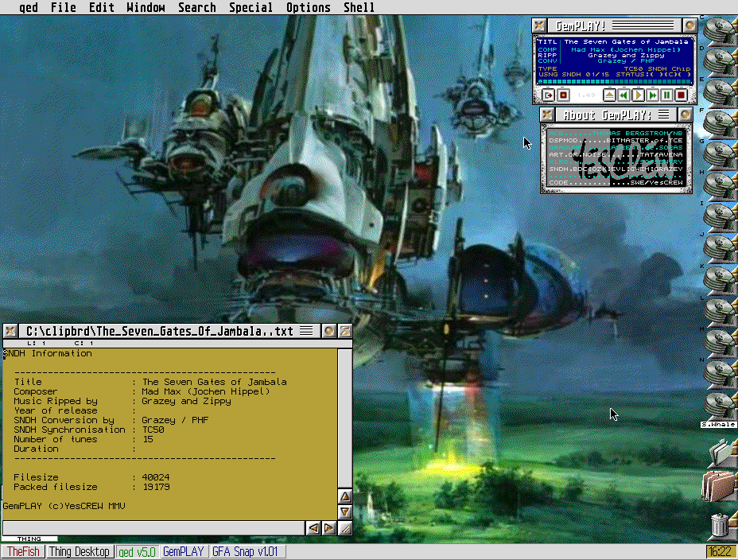Skip to next tune in GemPLAY

click(x=652, y=95)
